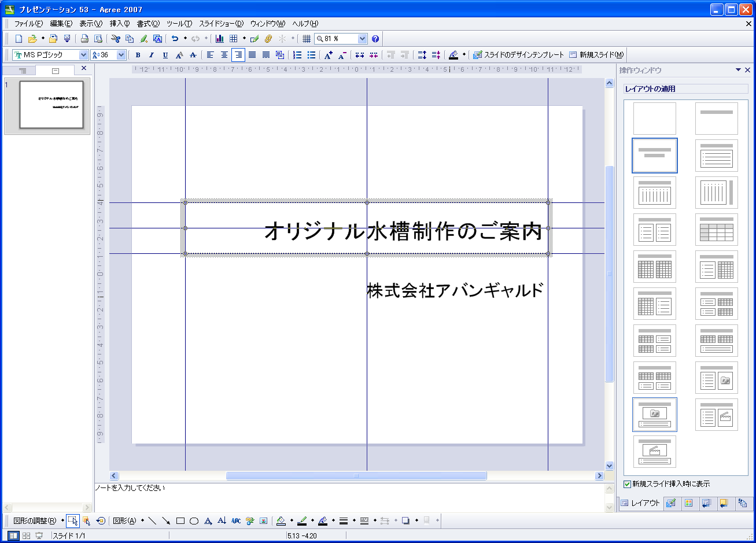
Task: Apply the blank slide layout
Action: (655, 119)
